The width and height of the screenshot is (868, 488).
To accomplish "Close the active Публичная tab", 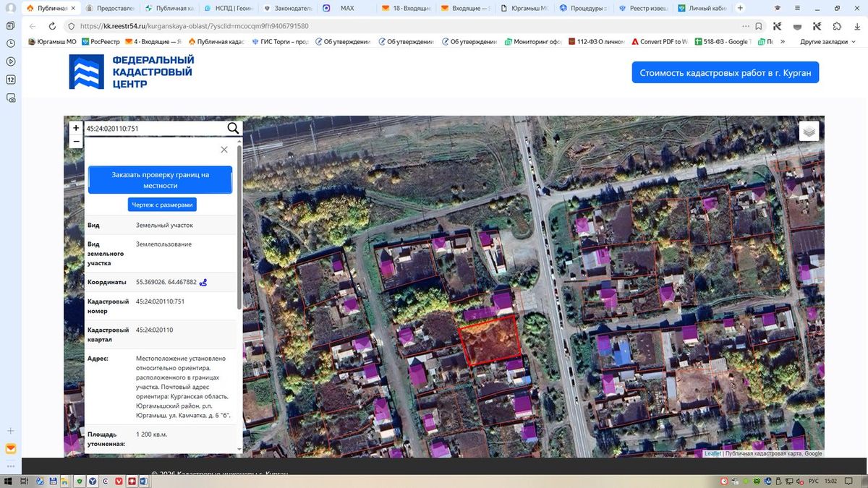I will (x=72, y=8).
